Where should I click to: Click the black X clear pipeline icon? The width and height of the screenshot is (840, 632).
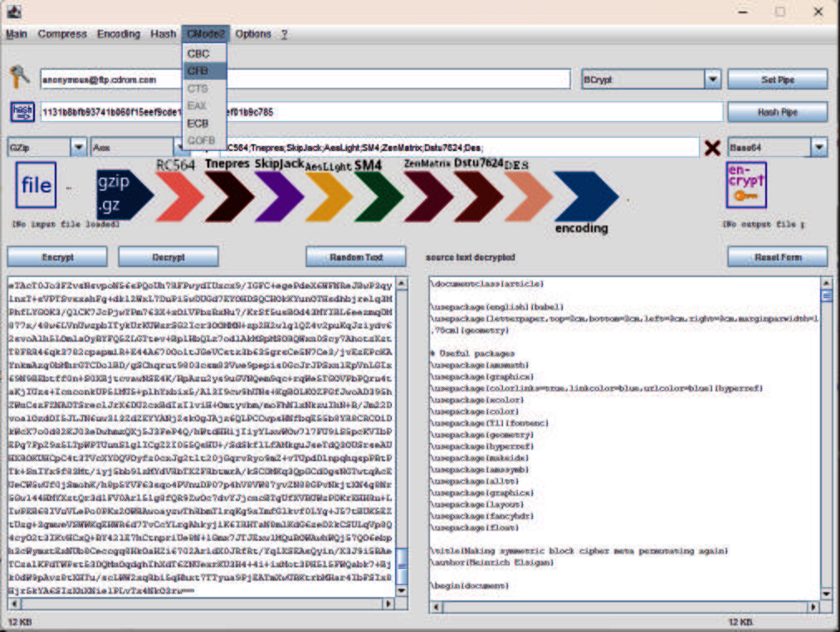[712, 147]
